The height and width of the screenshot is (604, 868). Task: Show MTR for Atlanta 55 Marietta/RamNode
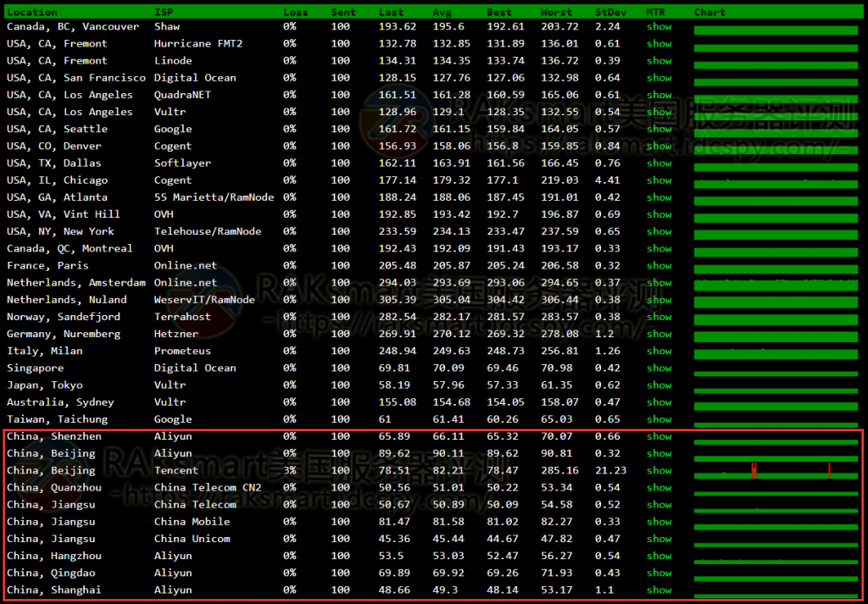(x=659, y=197)
